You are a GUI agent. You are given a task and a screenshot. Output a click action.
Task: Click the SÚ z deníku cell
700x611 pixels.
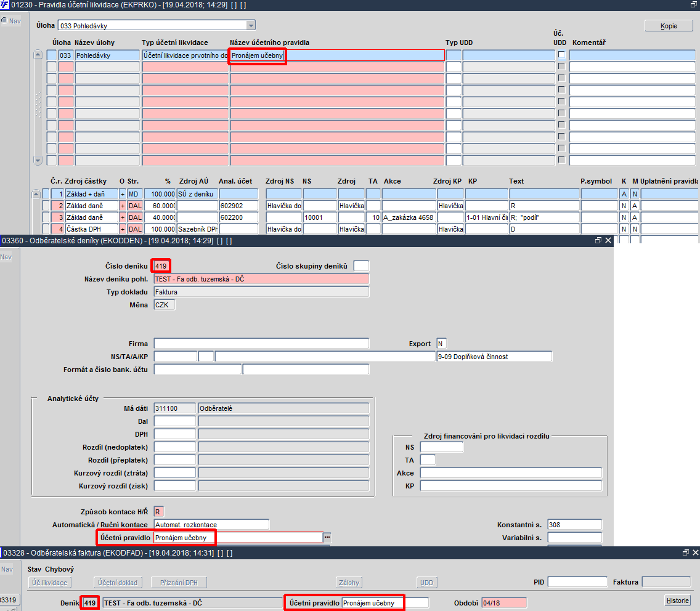click(x=197, y=194)
